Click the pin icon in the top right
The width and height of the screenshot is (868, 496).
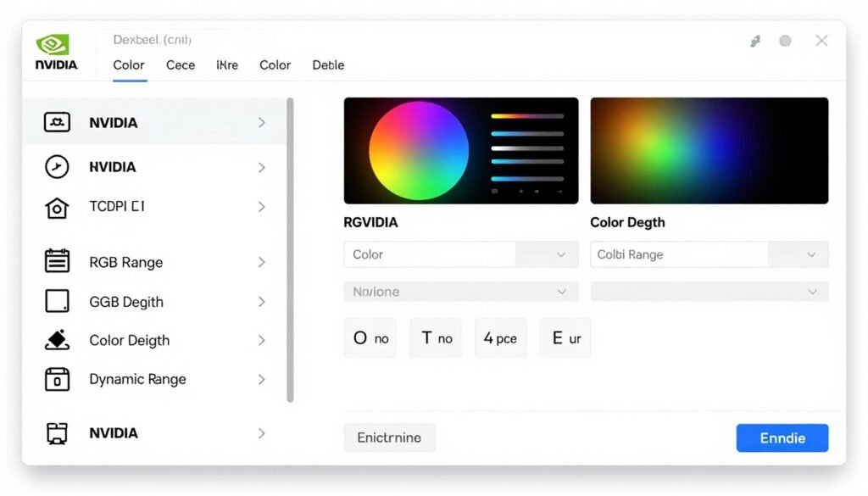click(754, 40)
